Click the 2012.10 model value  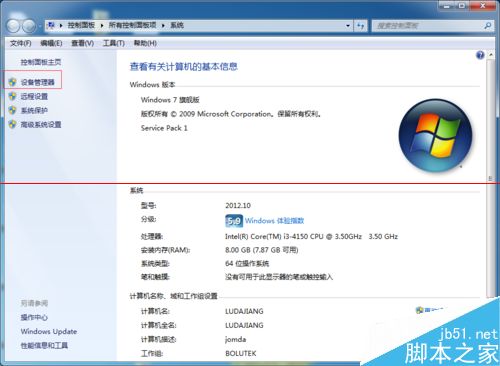click(238, 205)
